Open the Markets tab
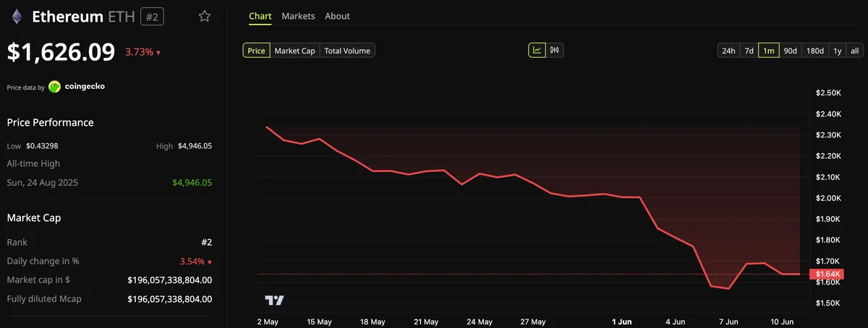Screen dimensions: 868x328 [298, 16]
